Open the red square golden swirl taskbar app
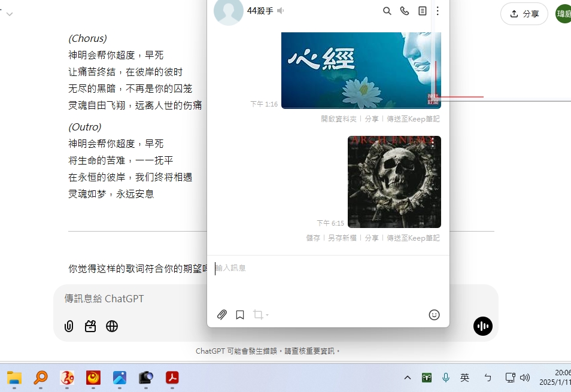Image resolution: width=571 pixels, height=392 pixels. 93,378
